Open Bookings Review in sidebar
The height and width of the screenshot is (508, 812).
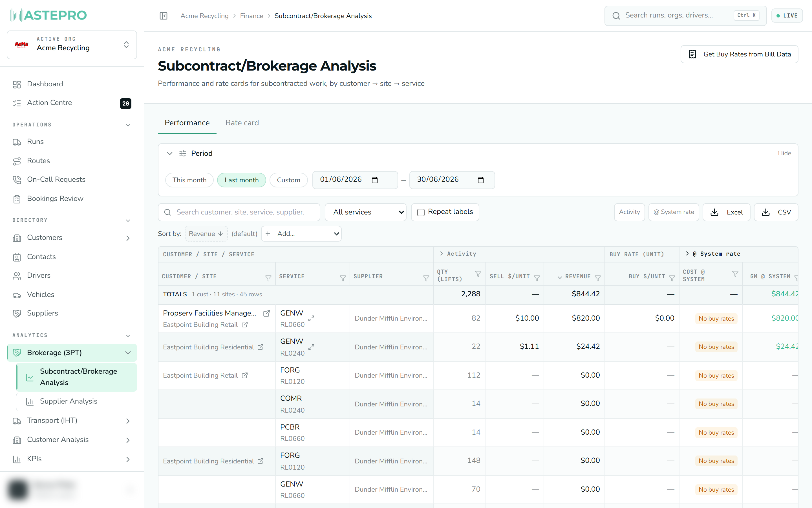point(72,199)
